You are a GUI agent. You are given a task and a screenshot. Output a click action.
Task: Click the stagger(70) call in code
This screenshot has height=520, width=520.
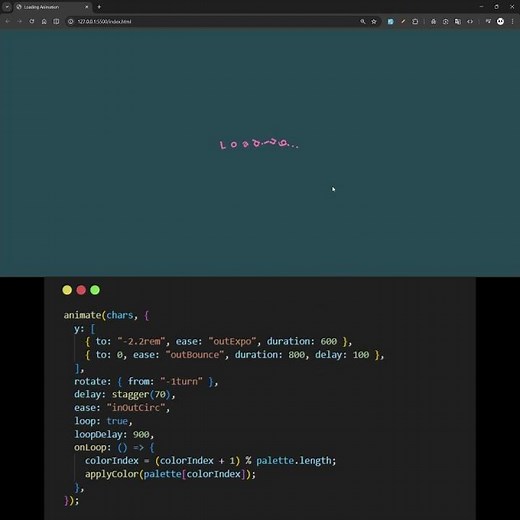tap(141, 394)
